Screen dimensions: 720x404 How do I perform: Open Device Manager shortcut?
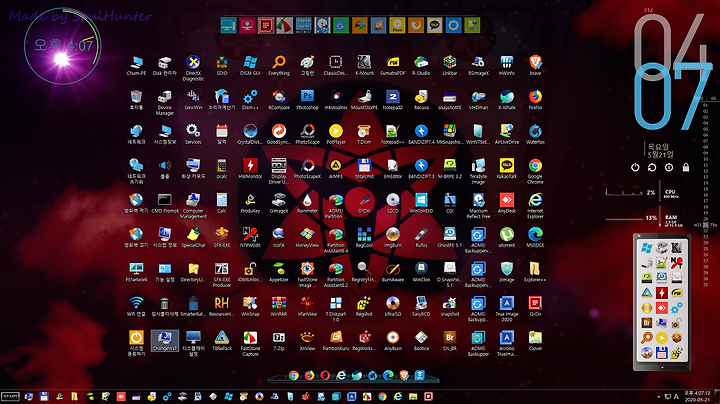[164, 102]
